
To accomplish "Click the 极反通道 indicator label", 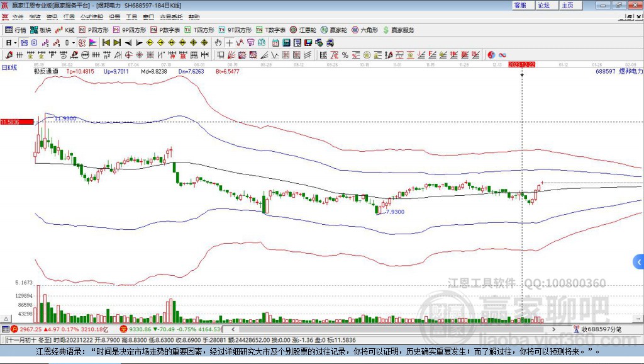I will point(46,71).
